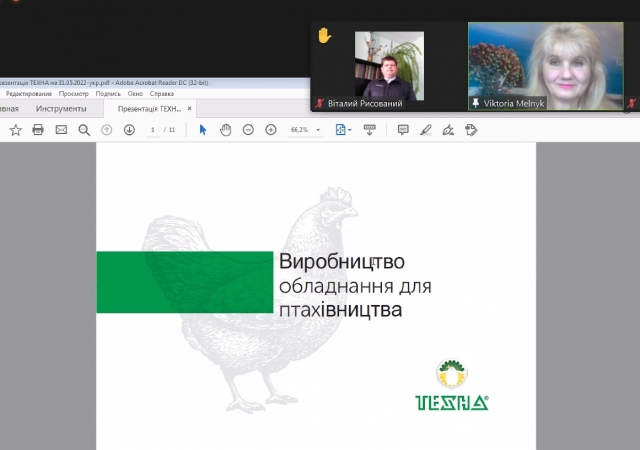
Task: Zoom in with the plus circle
Action: pyautogui.click(x=271, y=130)
